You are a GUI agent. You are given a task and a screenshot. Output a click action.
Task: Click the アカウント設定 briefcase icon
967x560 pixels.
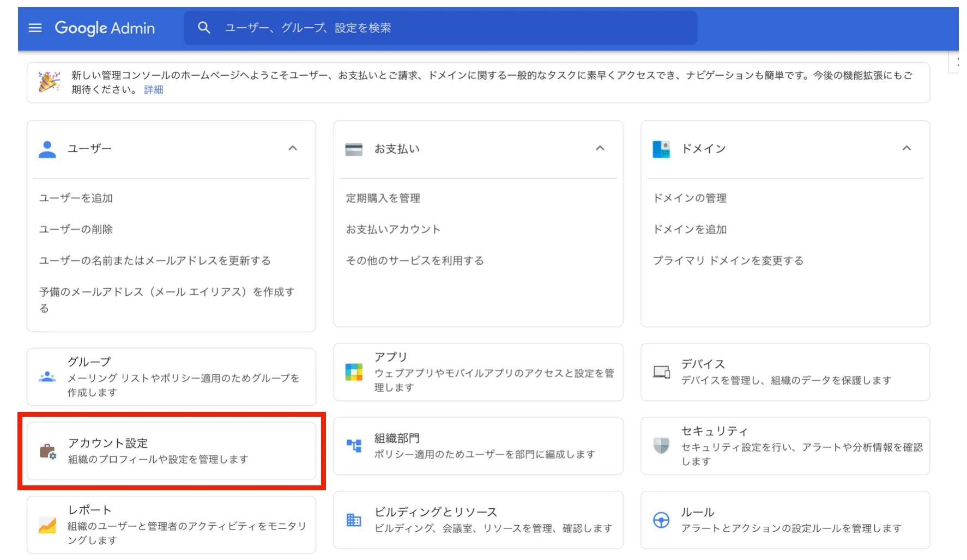(x=48, y=451)
